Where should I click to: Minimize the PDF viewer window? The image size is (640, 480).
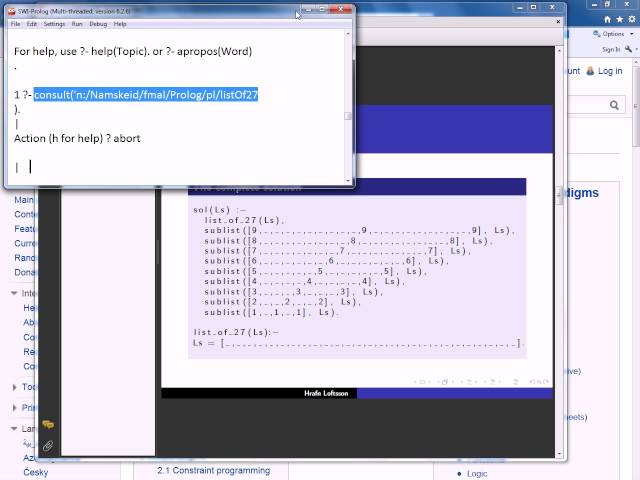[520, 7]
